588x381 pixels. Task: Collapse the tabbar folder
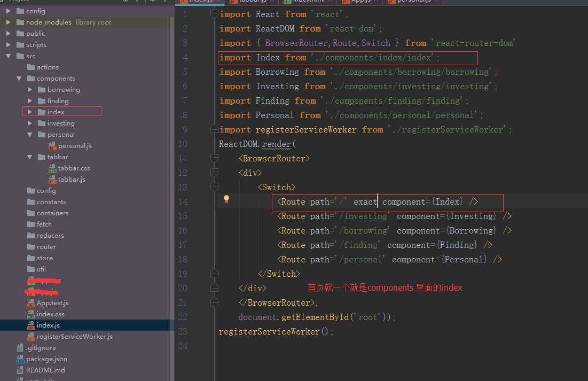(x=30, y=157)
